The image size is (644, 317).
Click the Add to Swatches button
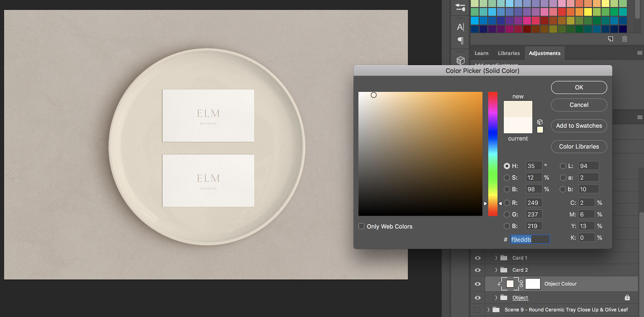coord(579,126)
